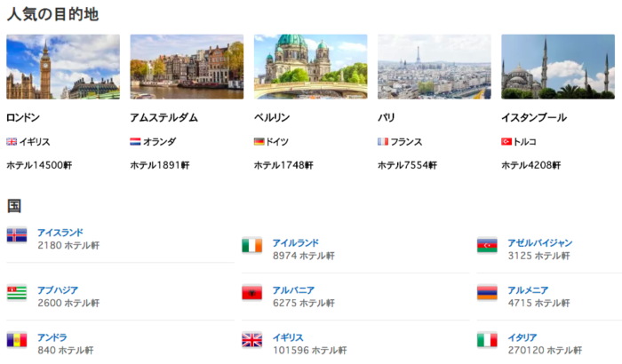Image resolution: width=622 pixels, height=364 pixels.
Task: Open the Amsterdam canal photo
Action: (187, 67)
